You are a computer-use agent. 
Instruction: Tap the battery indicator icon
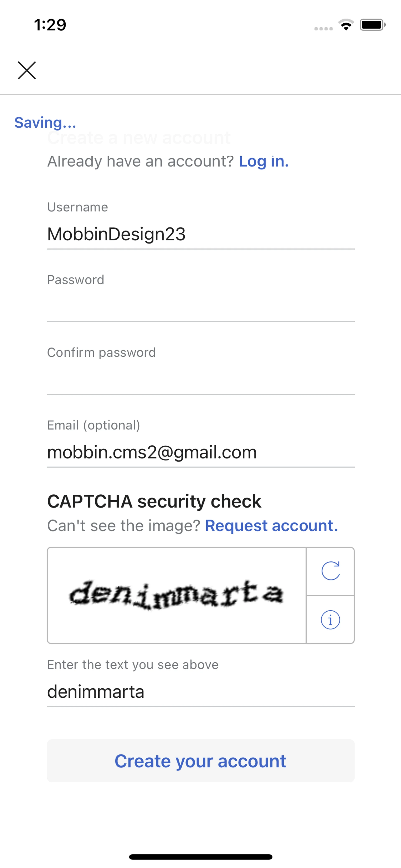372,25
